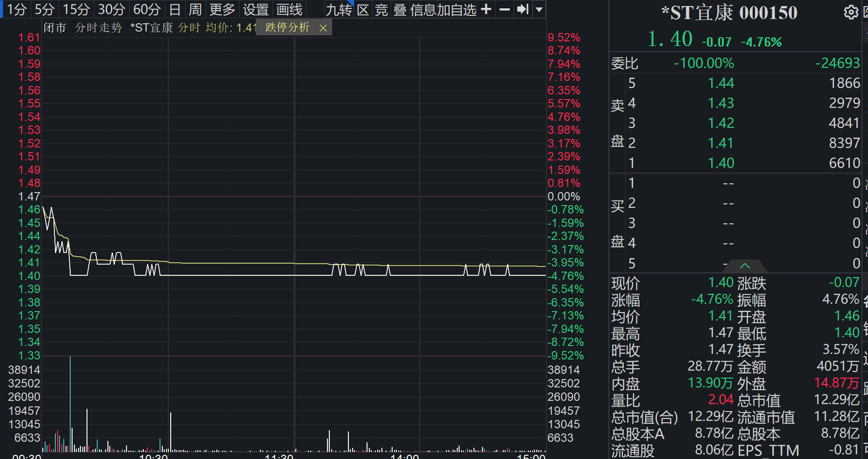The width and height of the screenshot is (868, 459).
Task: Click the 1.61 top price axis label
Action: point(29,38)
